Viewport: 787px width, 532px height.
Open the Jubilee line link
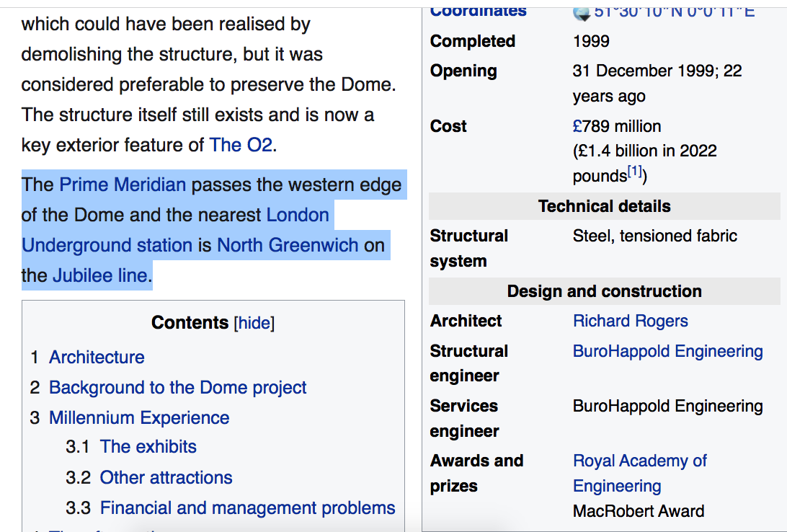[100, 275]
